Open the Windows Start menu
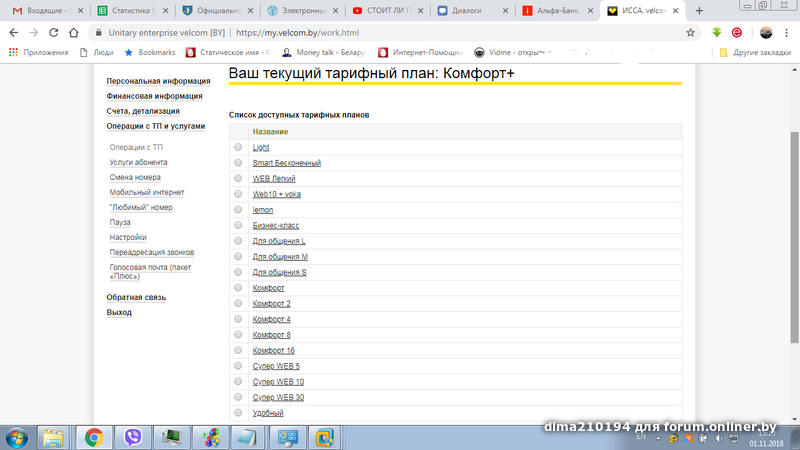This screenshot has height=450, width=800. tap(17, 436)
